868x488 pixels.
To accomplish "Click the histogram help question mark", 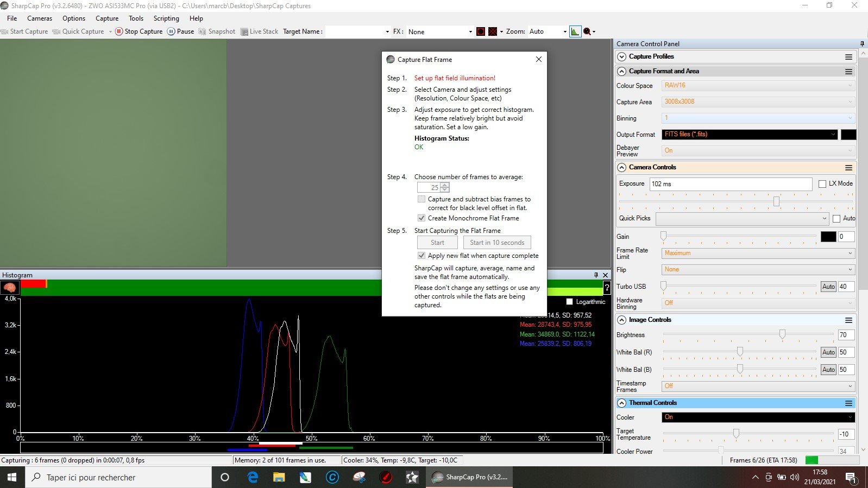I will [607, 288].
